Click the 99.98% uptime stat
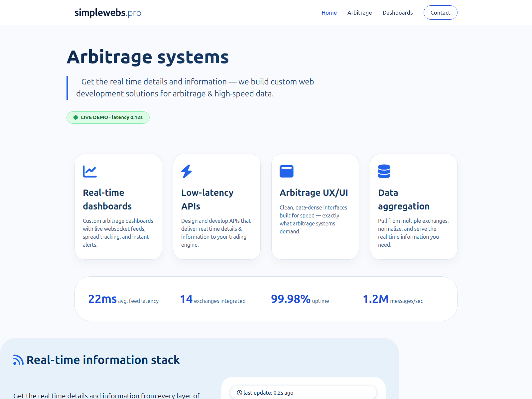This screenshot has height=399, width=532. (300, 299)
